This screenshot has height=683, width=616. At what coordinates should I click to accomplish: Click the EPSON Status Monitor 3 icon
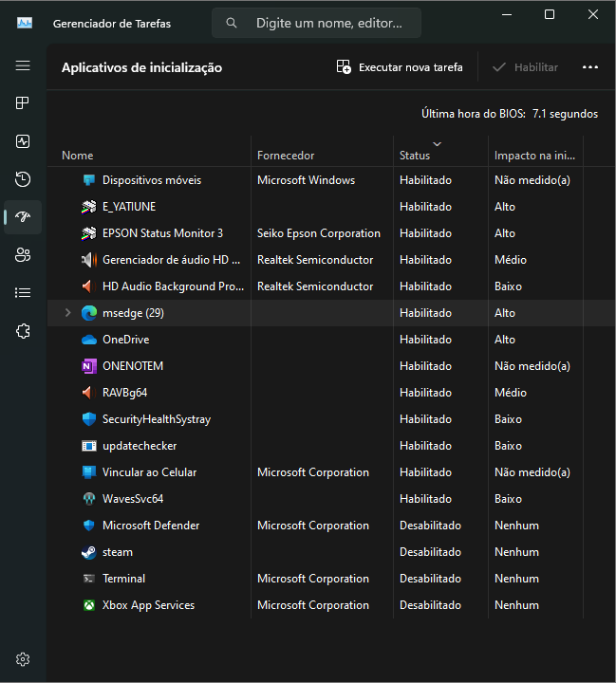coord(89,233)
